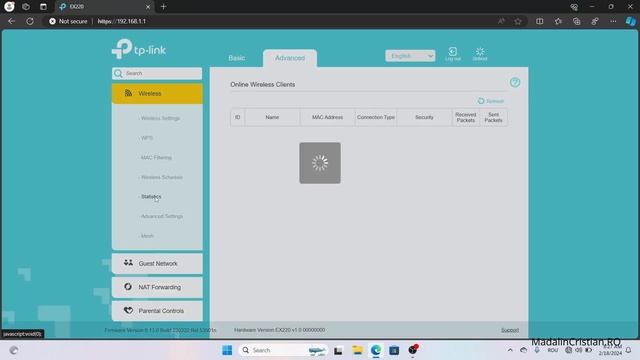This screenshot has height=360, width=640.
Task: Open a new browser tab
Action: click(163, 7)
